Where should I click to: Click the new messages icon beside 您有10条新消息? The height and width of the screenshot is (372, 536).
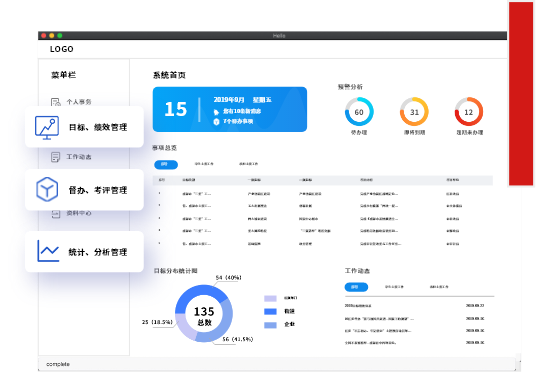coord(216,112)
